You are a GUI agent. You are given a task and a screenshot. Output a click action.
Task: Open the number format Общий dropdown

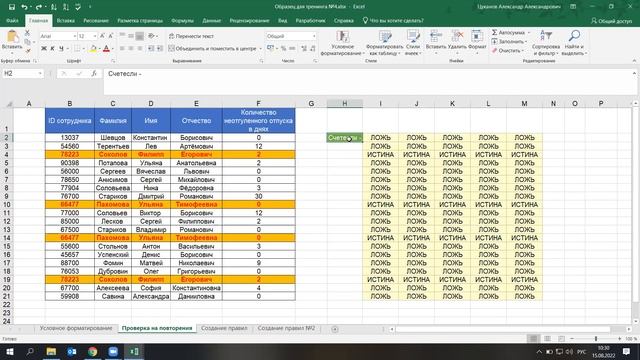314,36
